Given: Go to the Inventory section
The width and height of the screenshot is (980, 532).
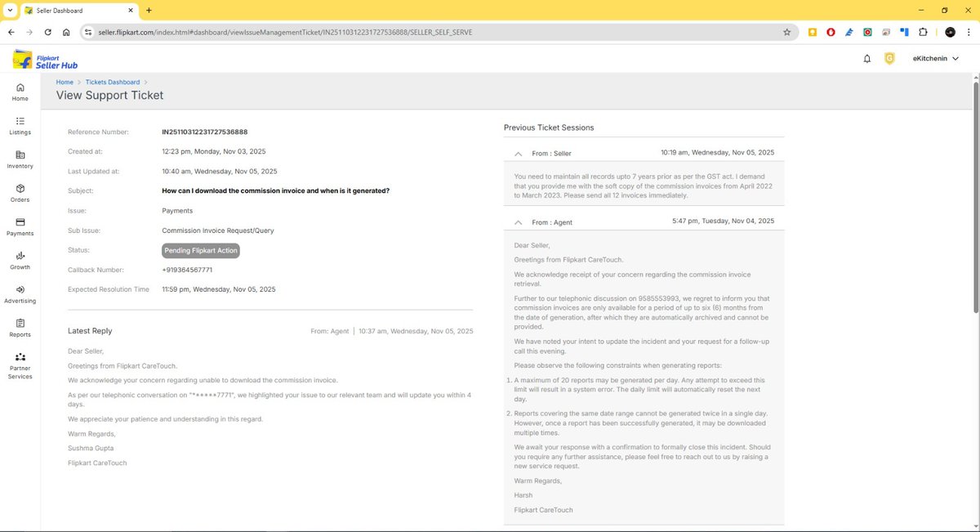Looking at the screenshot, I should pyautogui.click(x=20, y=159).
